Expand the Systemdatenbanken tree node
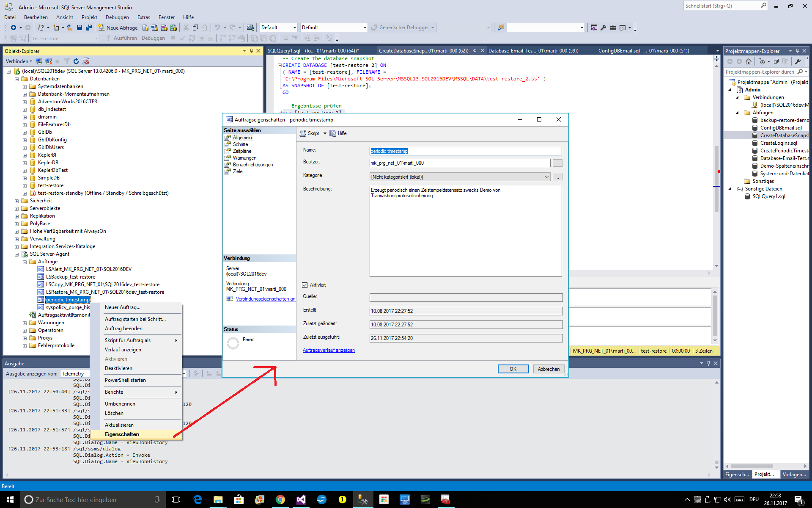The width and height of the screenshot is (812, 508). click(x=25, y=87)
